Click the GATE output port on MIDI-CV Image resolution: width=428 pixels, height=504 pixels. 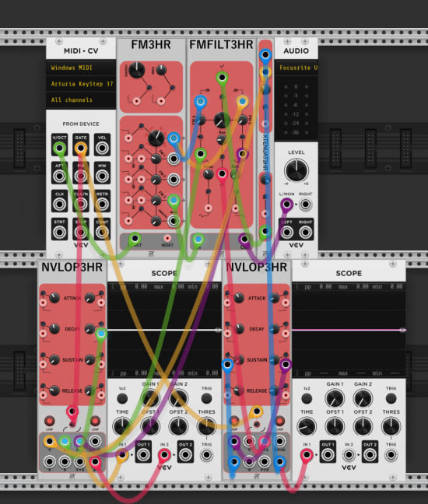click(x=80, y=149)
